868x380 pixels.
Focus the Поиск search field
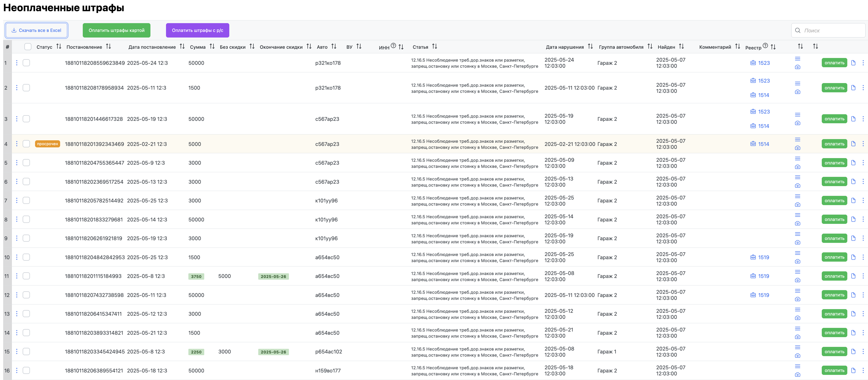828,30
